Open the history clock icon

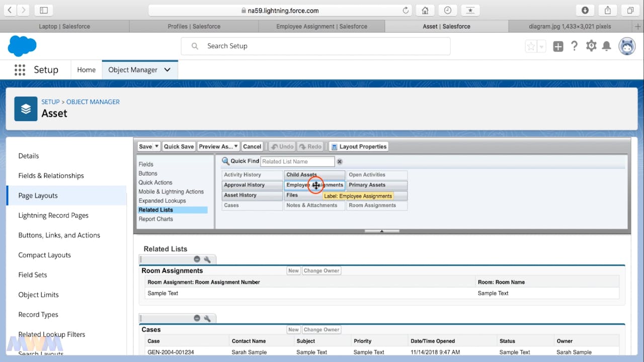(447, 10)
